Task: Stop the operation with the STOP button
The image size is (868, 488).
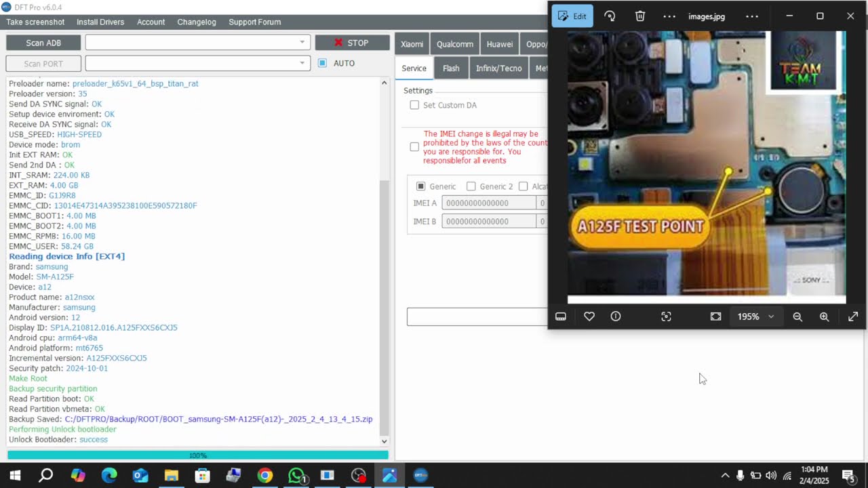Action: click(x=352, y=43)
